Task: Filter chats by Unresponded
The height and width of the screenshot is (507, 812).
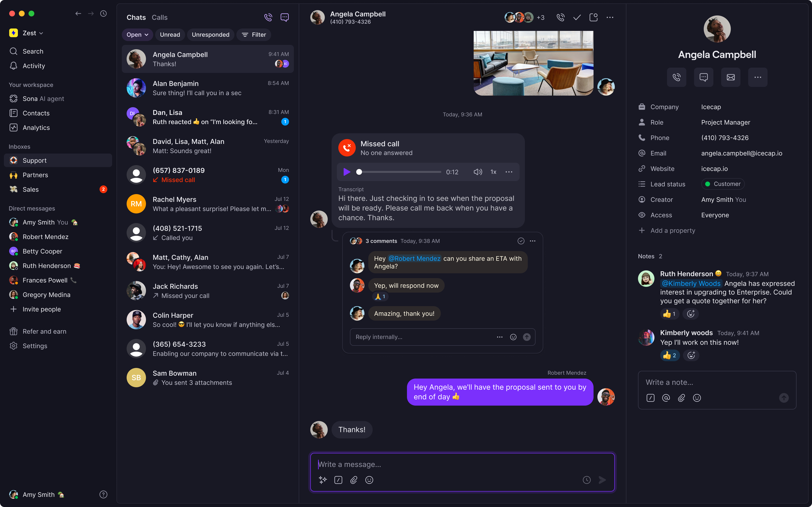Action: click(x=210, y=35)
